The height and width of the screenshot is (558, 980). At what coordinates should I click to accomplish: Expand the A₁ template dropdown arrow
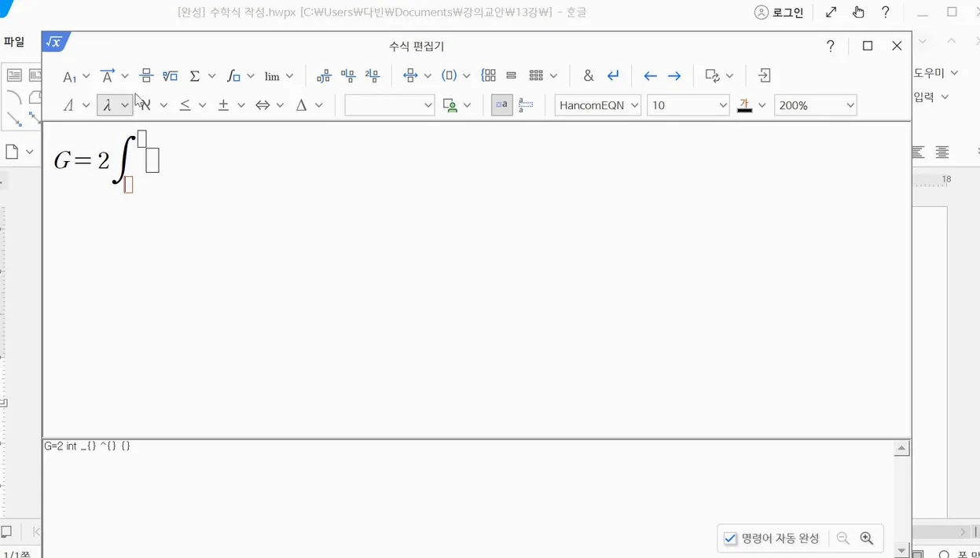pyautogui.click(x=86, y=76)
